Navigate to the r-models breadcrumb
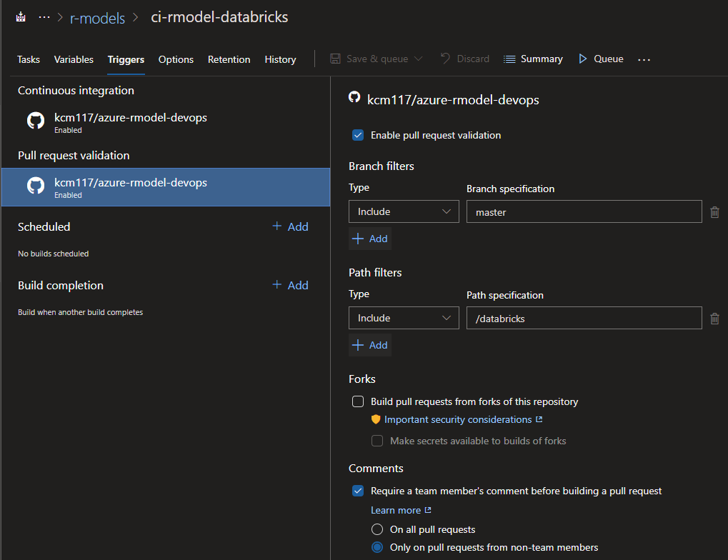 [97, 18]
